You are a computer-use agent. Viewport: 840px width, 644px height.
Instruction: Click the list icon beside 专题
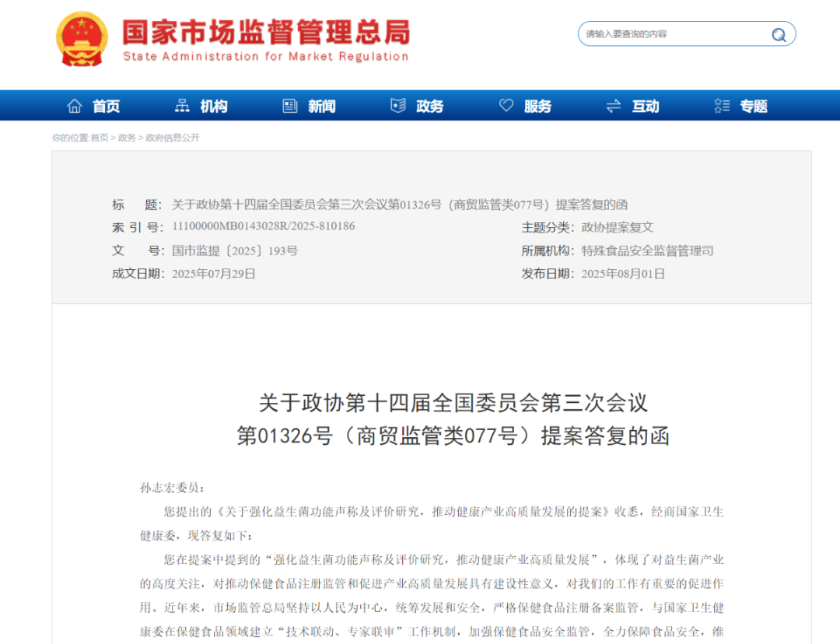(722, 106)
